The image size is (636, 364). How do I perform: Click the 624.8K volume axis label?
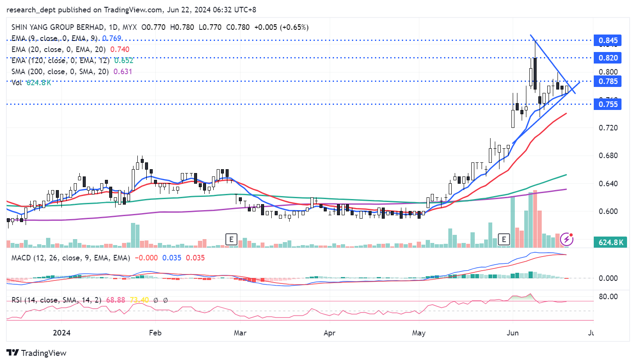click(x=611, y=243)
